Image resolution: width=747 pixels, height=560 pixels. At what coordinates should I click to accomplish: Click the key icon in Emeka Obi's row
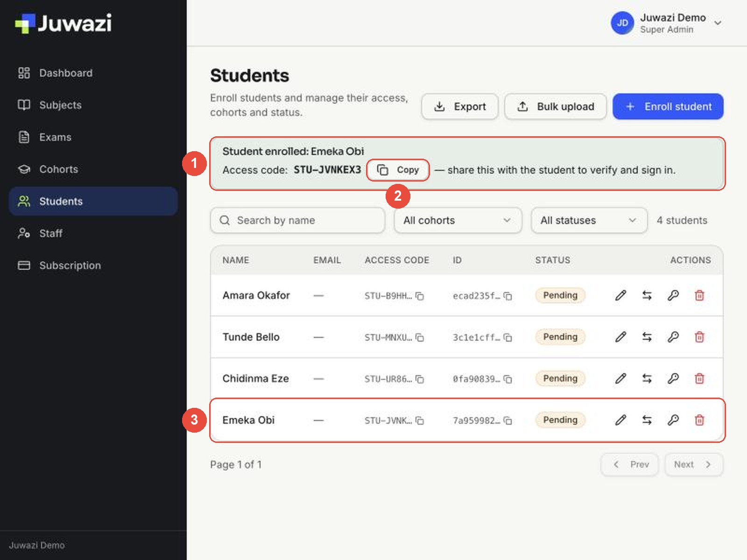673,420
